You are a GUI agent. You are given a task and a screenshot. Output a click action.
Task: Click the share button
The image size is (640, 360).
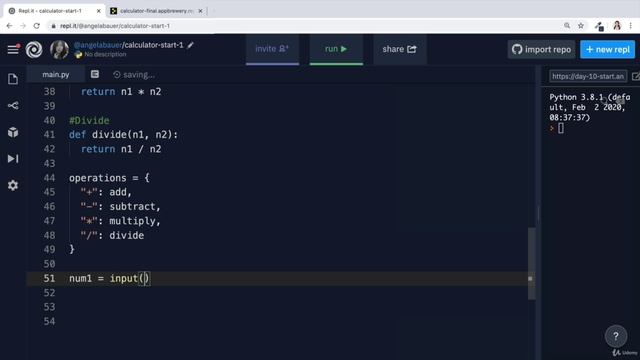[x=400, y=49]
